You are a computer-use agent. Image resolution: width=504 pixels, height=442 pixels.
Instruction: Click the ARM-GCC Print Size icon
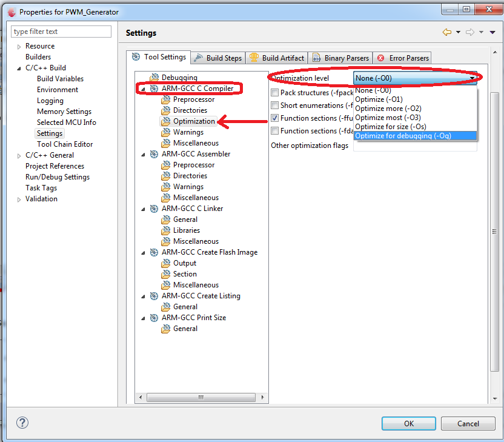[154, 318]
